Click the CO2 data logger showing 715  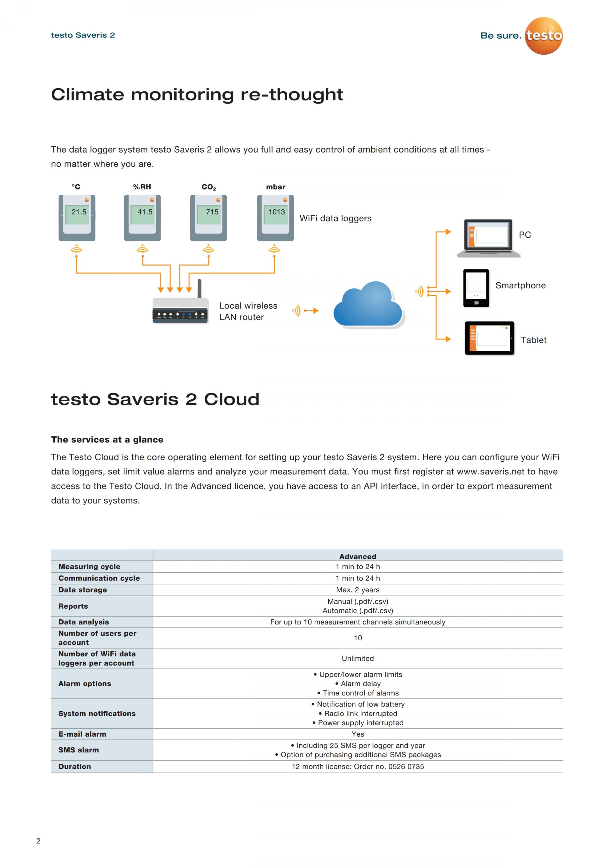[208, 218]
